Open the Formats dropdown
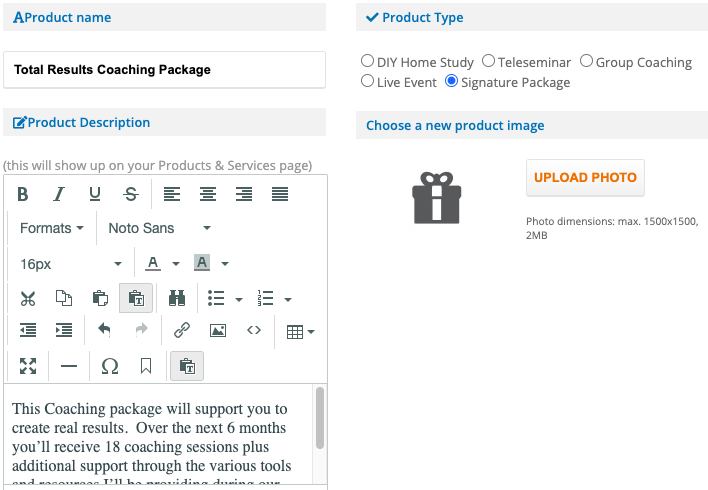 (x=52, y=228)
